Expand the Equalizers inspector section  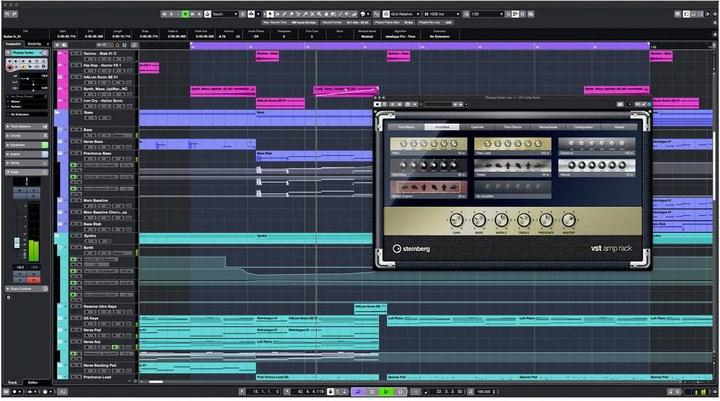27,145
